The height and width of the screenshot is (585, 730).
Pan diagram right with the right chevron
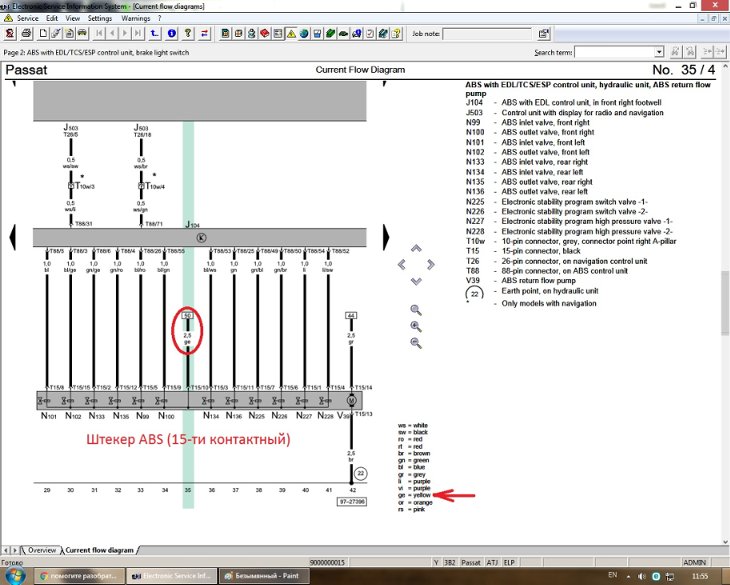click(431, 265)
